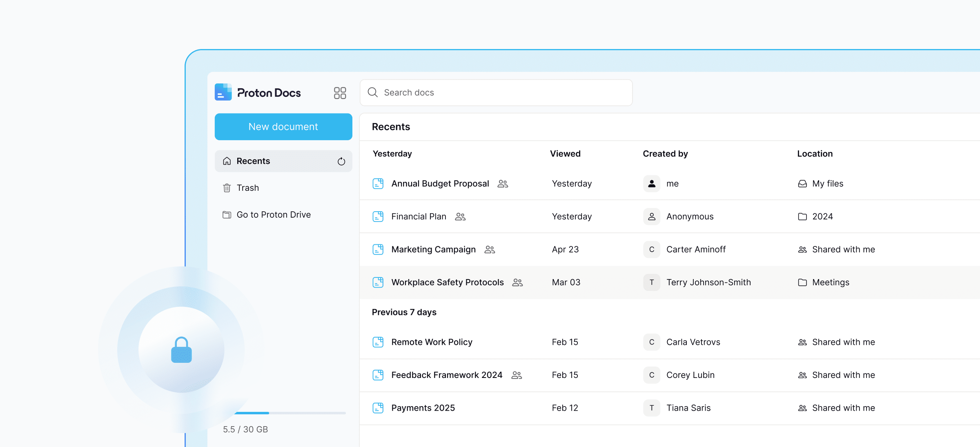The width and height of the screenshot is (980, 447).
Task: Click the 2024 folder icon
Action: (x=802, y=217)
